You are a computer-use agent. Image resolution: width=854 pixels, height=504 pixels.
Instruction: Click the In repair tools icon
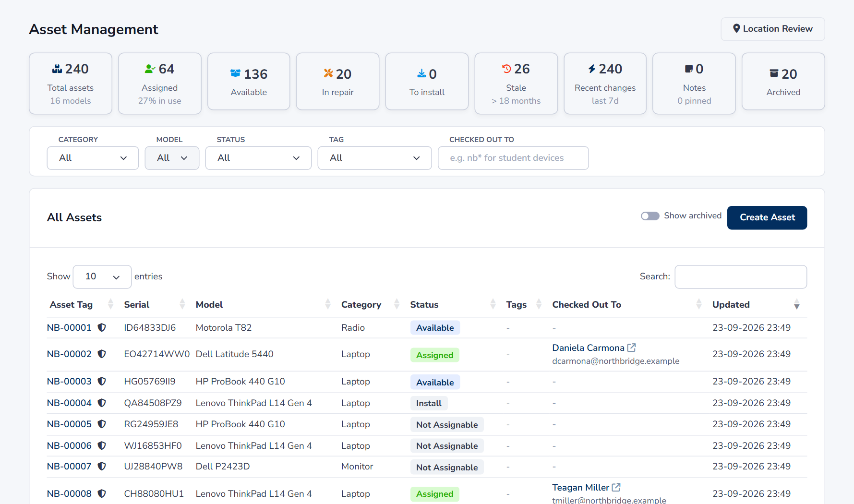328,73
